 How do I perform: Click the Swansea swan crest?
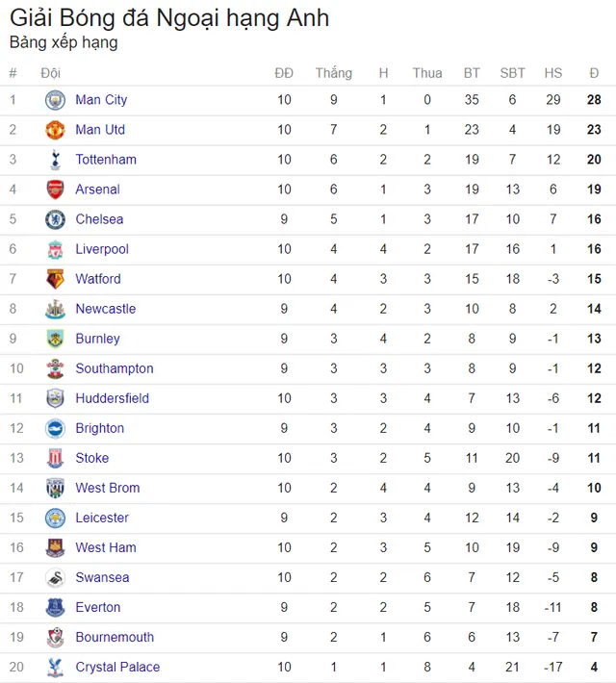click(56, 578)
